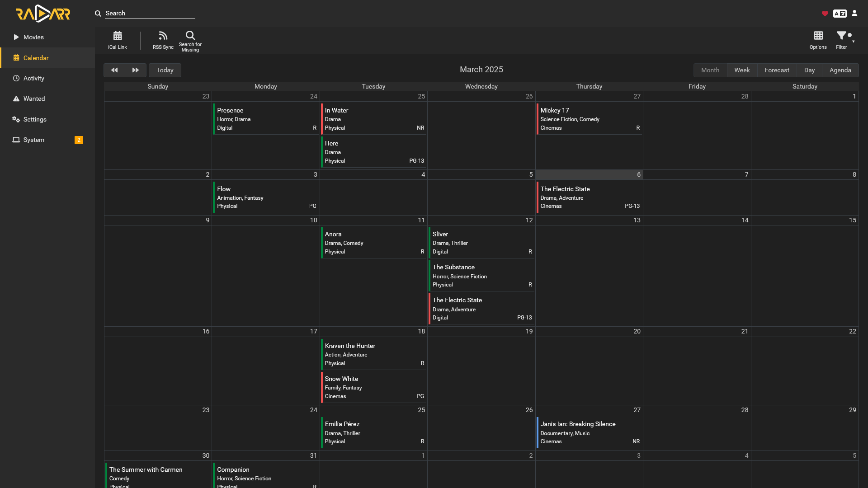
Task: Open The Substance movie entry
Action: [x=481, y=276]
